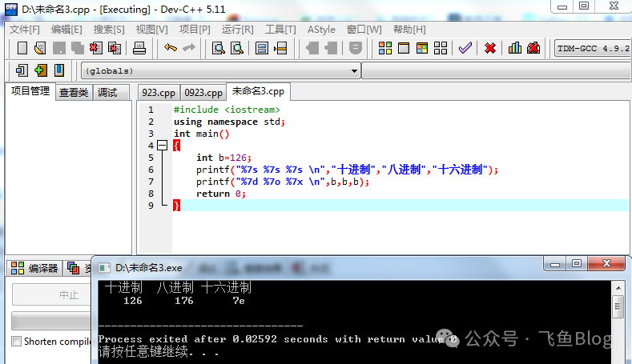Image resolution: width=632 pixels, height=364 pixels.
Task: Click the Stop execution red X icon
Action: [x=490, y=48]
